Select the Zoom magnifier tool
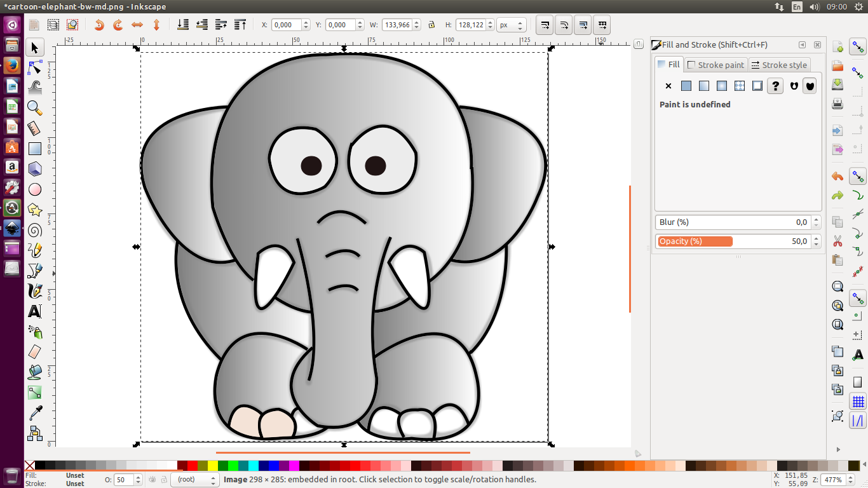Screen dimensions: 868x488 click(35, 107)
